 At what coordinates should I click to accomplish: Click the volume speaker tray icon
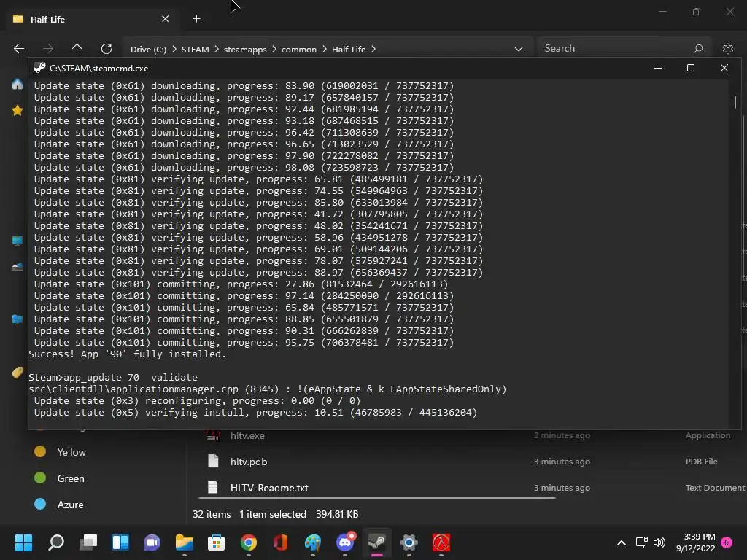tap(659, 542)
